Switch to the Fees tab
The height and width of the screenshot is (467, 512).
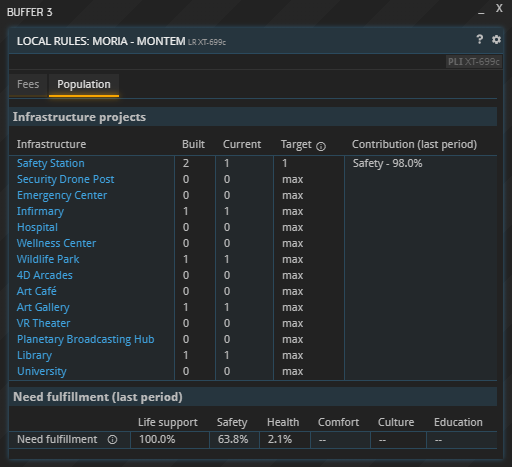click(28, 84)
